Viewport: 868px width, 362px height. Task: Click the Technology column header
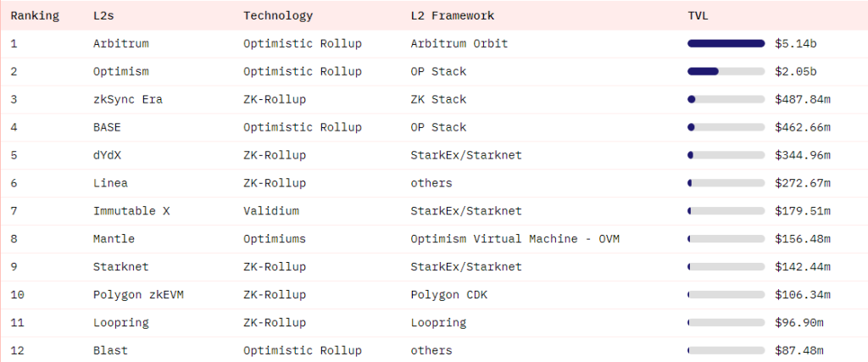pos(277,15)
